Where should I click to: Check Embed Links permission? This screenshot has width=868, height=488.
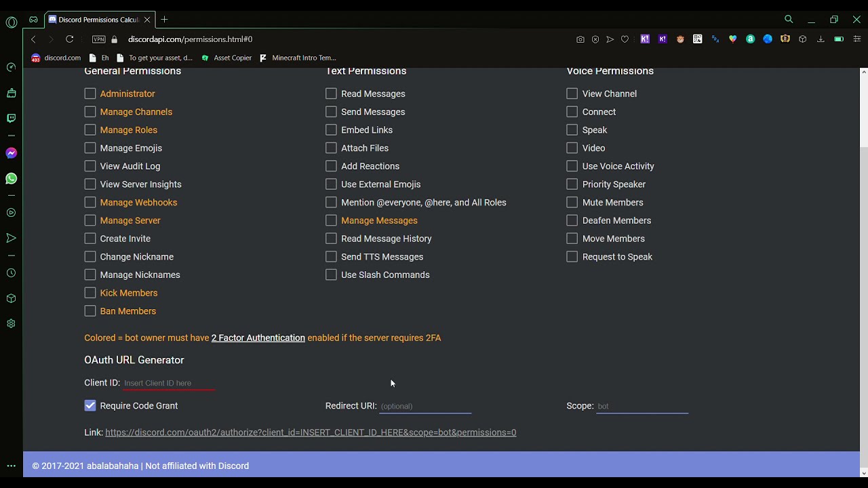coord(331,130)
